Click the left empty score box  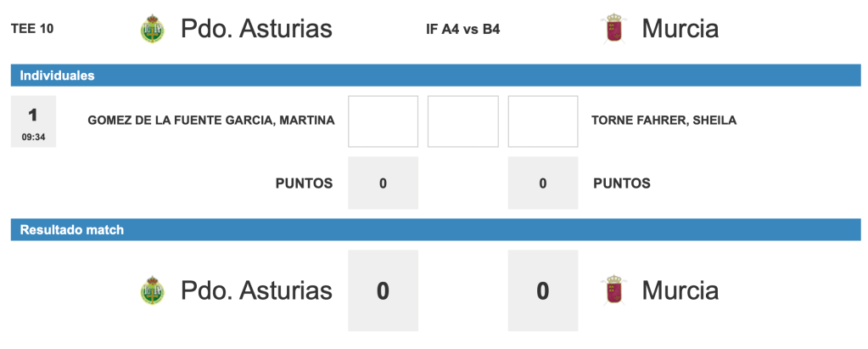point(383,121)
